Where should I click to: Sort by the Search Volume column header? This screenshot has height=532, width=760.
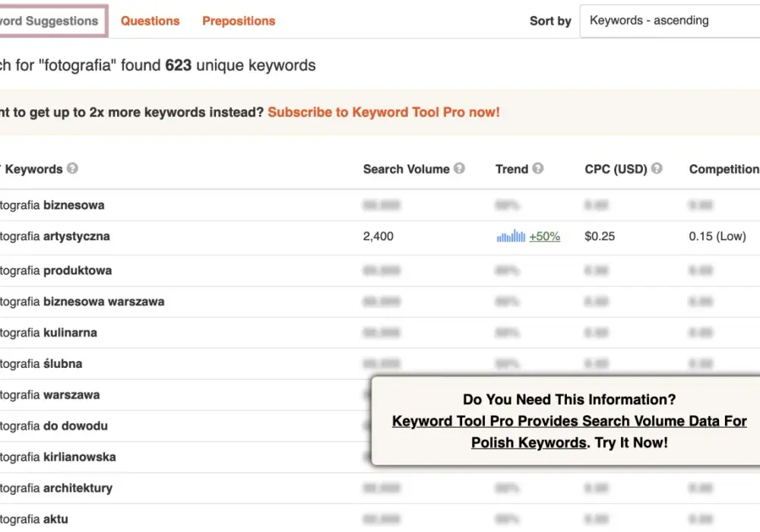coord(406,169)
